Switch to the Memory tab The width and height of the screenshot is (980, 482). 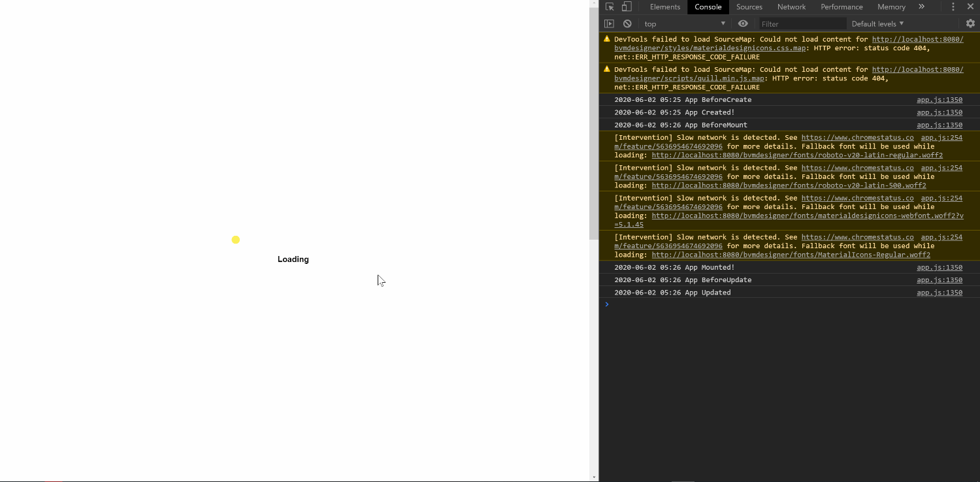click(x=891, y=7)
